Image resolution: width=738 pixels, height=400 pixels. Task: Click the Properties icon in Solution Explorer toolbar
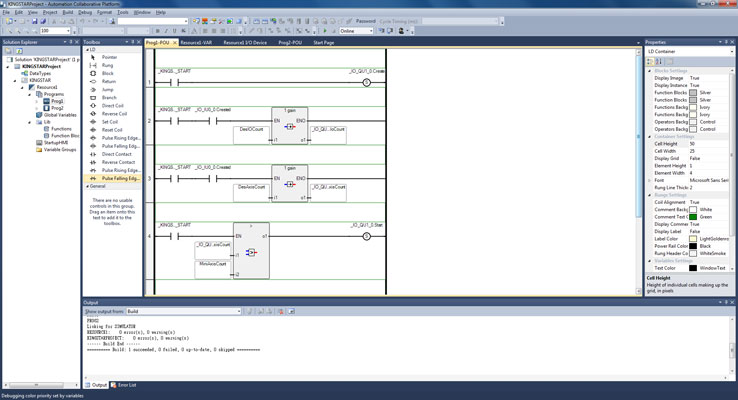8,51
